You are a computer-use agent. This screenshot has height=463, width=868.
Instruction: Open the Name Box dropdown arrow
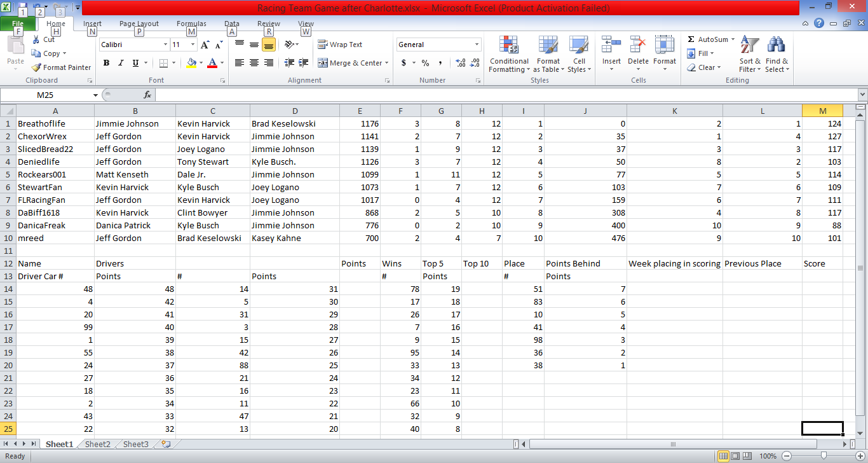[x=96, y=95]
